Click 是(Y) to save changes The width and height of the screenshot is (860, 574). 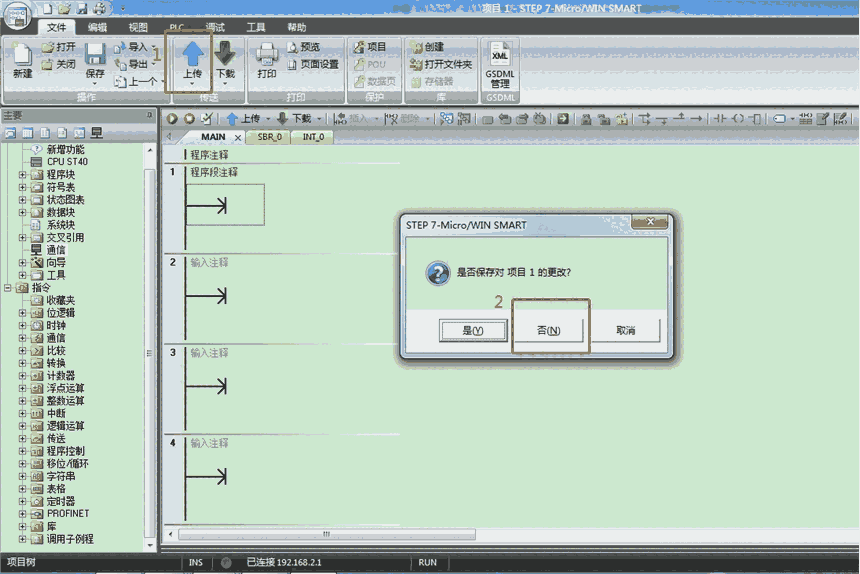click(472, 330)
